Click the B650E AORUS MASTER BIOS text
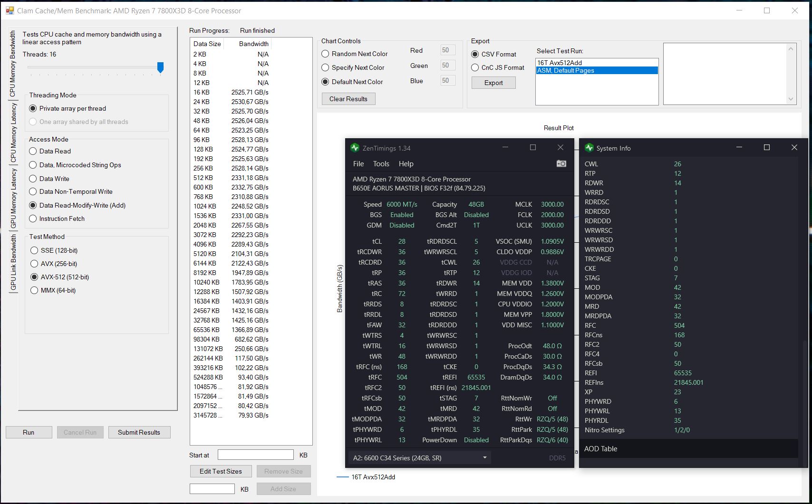The width and height of the screenshot is (812, 504). click(x=419, y=188)
